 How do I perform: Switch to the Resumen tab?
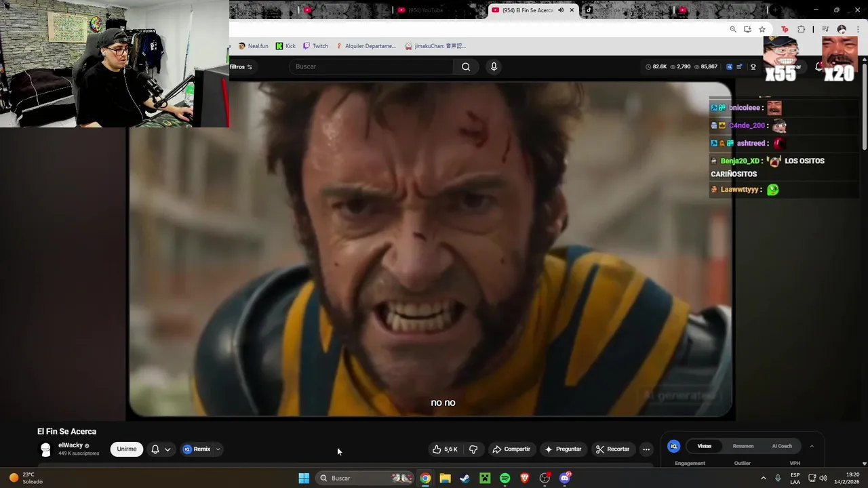(743, 446)
